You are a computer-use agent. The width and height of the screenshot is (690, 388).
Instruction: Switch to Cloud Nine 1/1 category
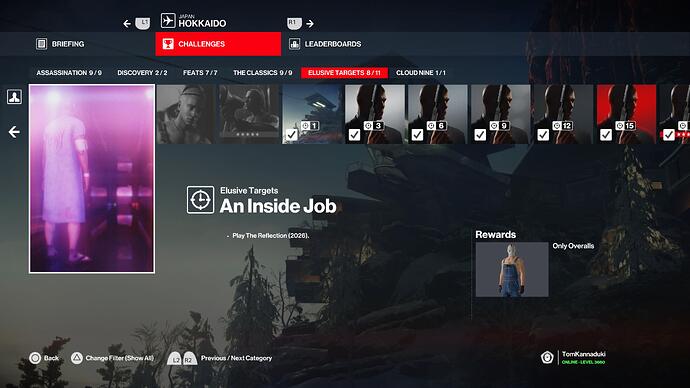pyautogui.click(x=421, y=73)
